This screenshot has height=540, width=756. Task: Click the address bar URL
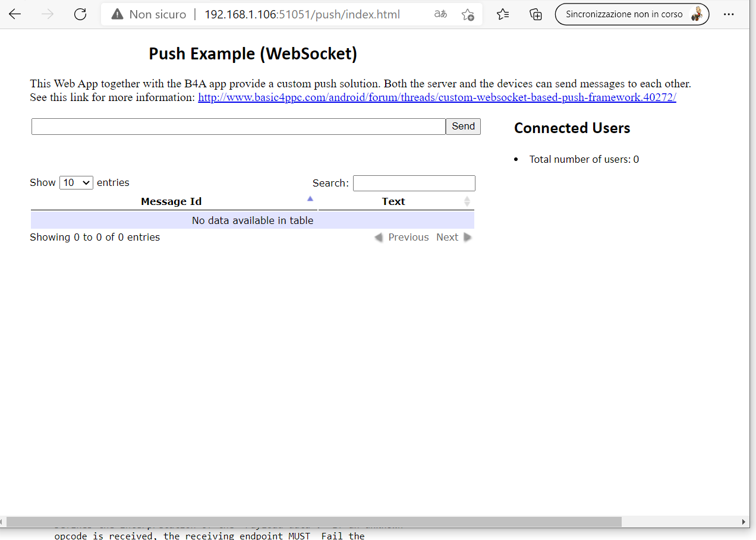coord(303,14)
